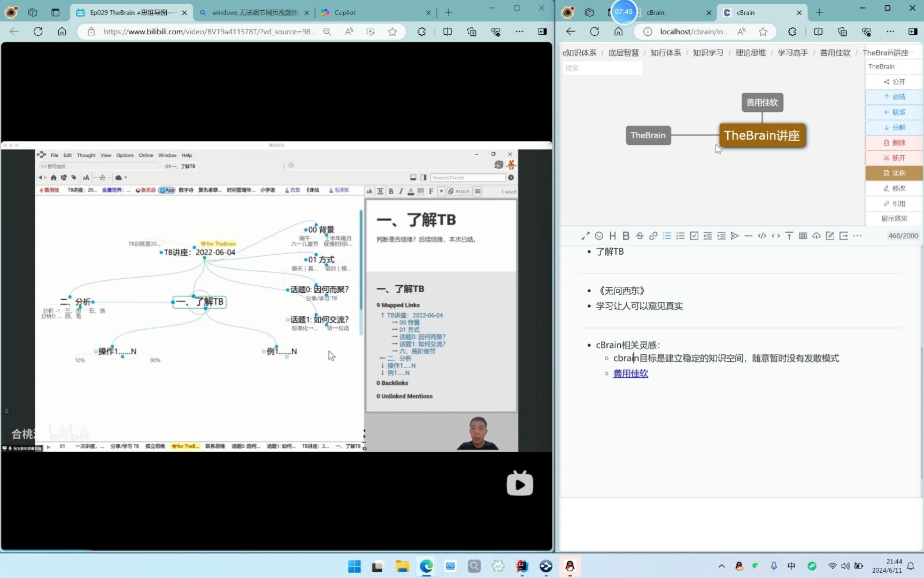Insert a code block in cBrain editor
The height and width of the screenshot is (578, 924).
(x=762, y=235)
